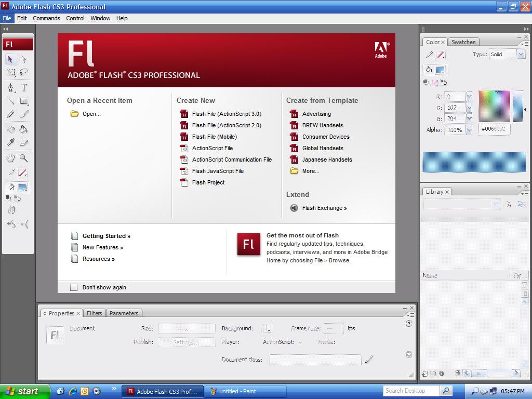
Task: Open the Color panel options menu
Action: (x=525, y=44)
